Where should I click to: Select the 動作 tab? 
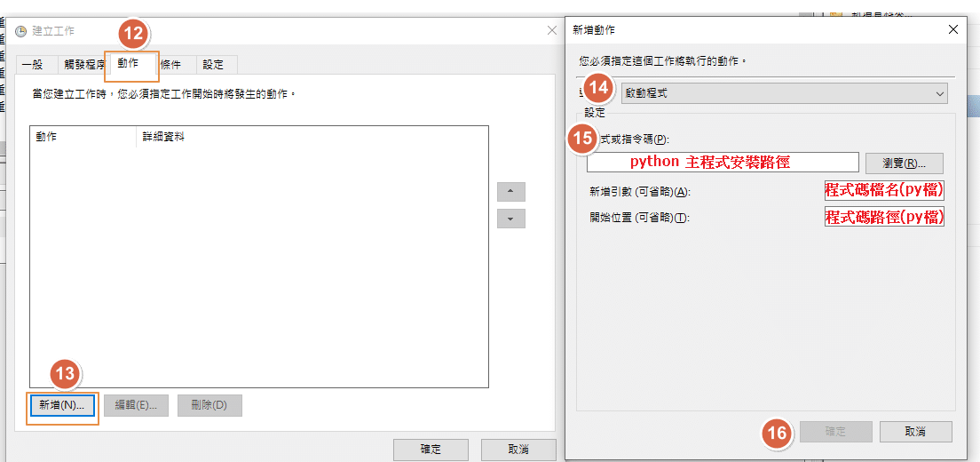(x=130, y=64)
